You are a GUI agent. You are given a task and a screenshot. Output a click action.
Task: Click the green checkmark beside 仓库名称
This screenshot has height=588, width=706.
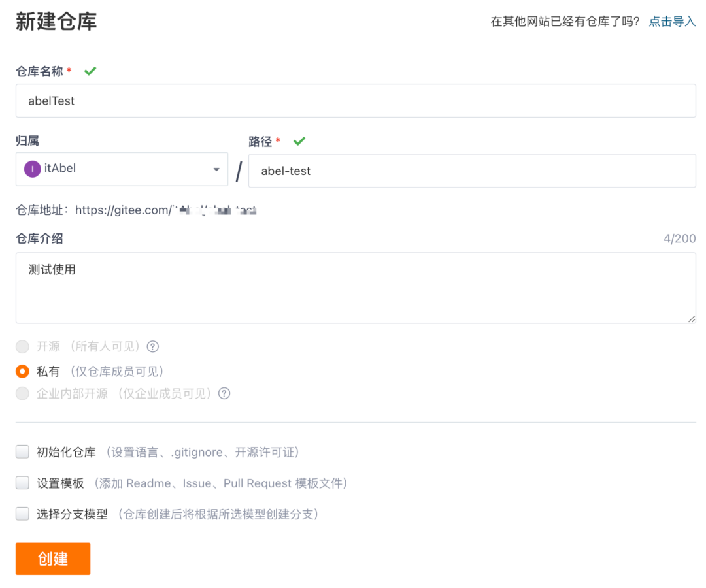[90, 71]
